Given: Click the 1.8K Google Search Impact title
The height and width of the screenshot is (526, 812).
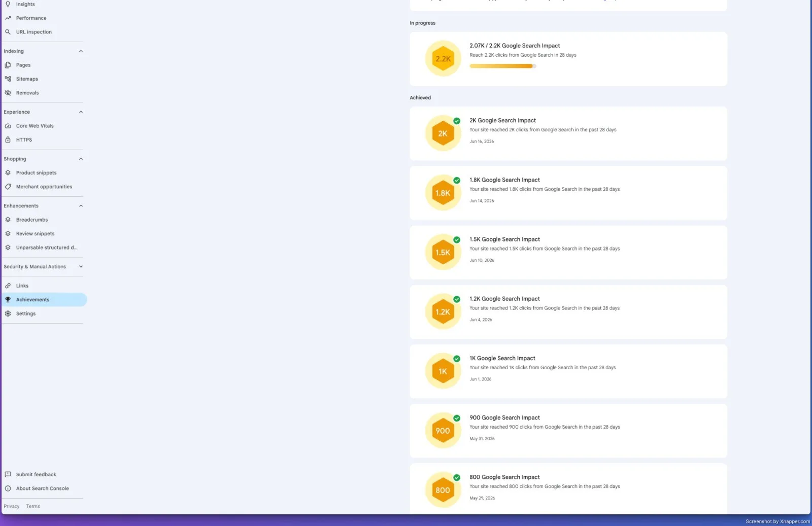Looking at the screenshot, I should (504, 180).
